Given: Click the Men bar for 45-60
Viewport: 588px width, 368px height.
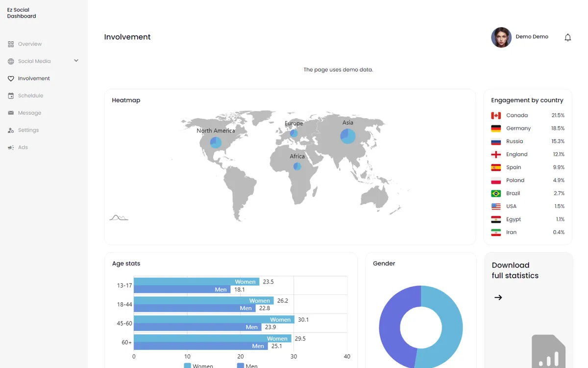Looking at the screenshot, I should pos(197,327).
